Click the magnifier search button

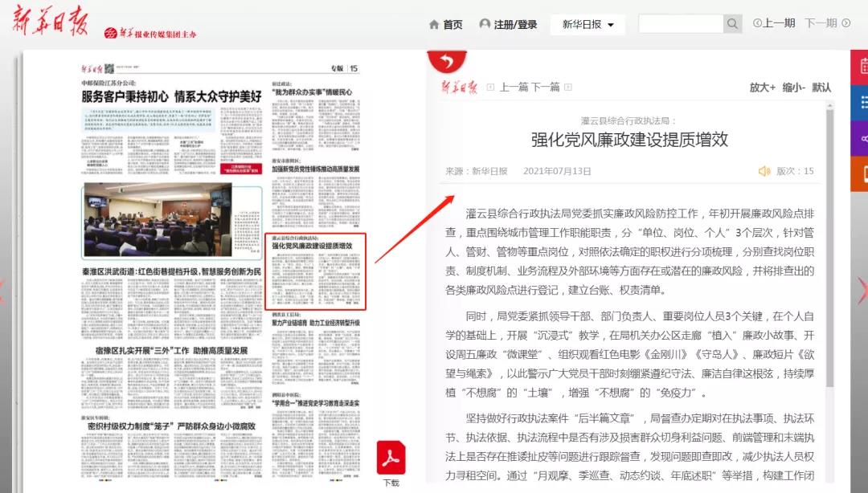point(732,24)
